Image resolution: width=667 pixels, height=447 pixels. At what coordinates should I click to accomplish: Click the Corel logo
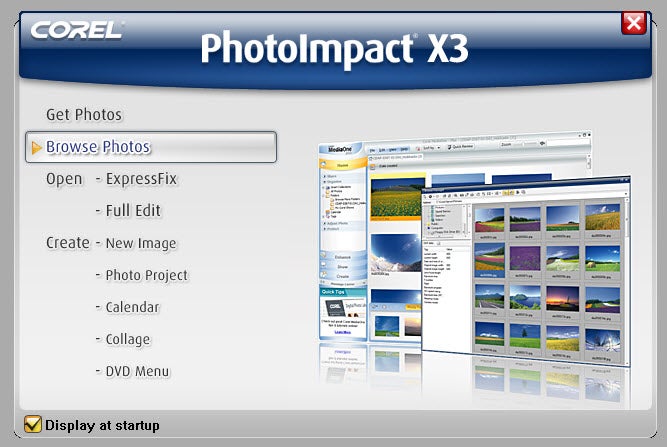pyautogui.click(x=77, y=30)
